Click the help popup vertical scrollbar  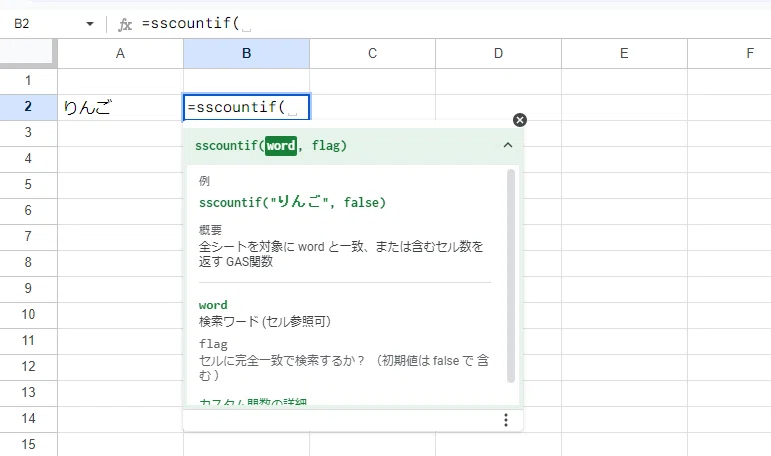click(510, 275)
